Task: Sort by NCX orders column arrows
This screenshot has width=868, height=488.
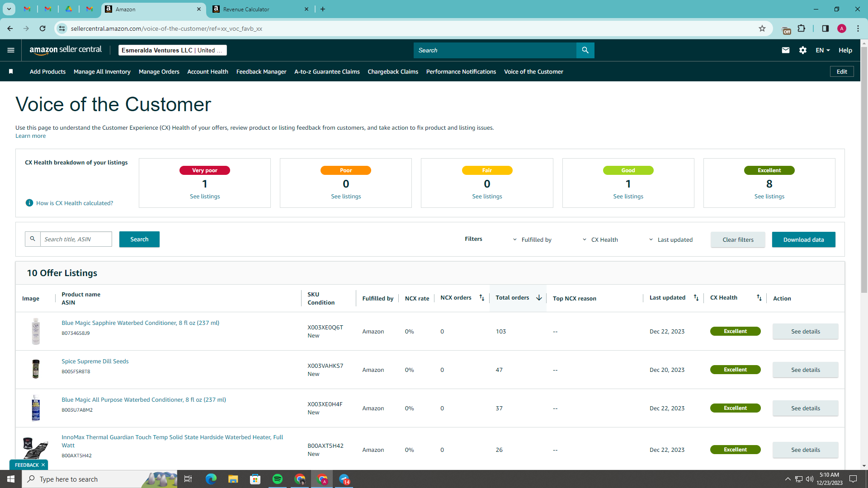Action: click(x=481, y=298)
